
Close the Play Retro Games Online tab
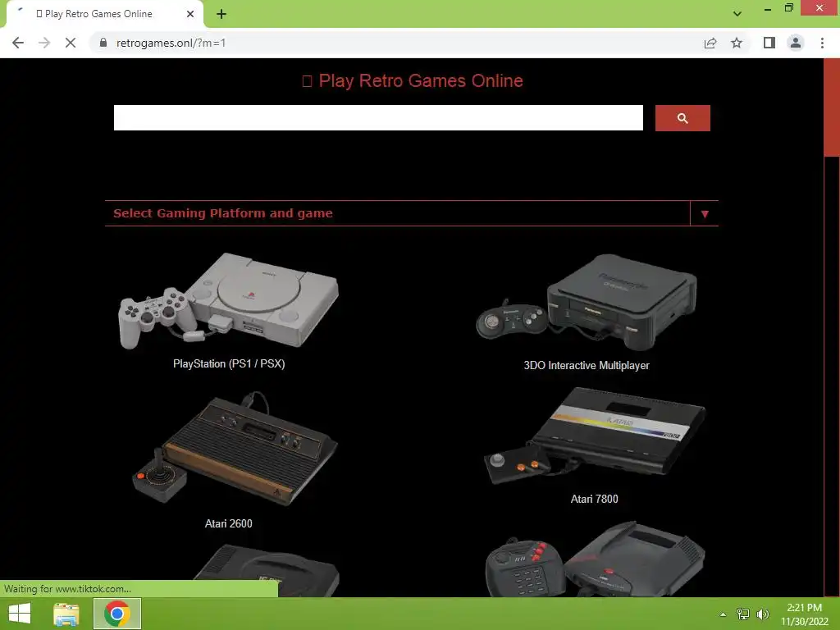190,14
